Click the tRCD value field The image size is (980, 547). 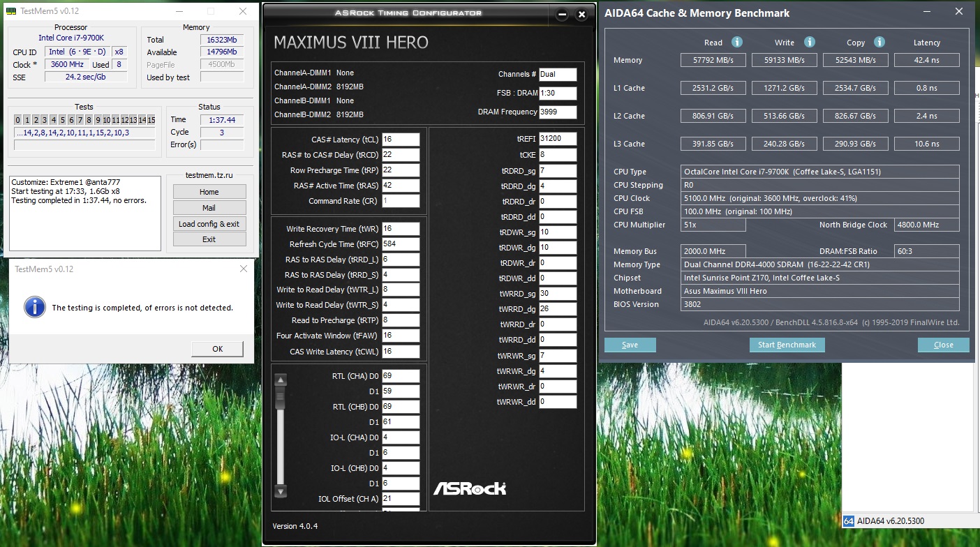pos(401,155)
